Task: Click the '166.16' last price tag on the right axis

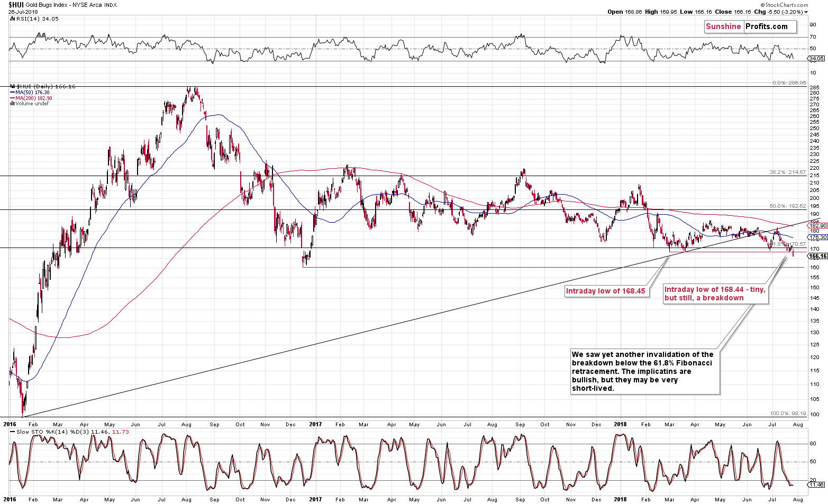Action: pos(818,256)
